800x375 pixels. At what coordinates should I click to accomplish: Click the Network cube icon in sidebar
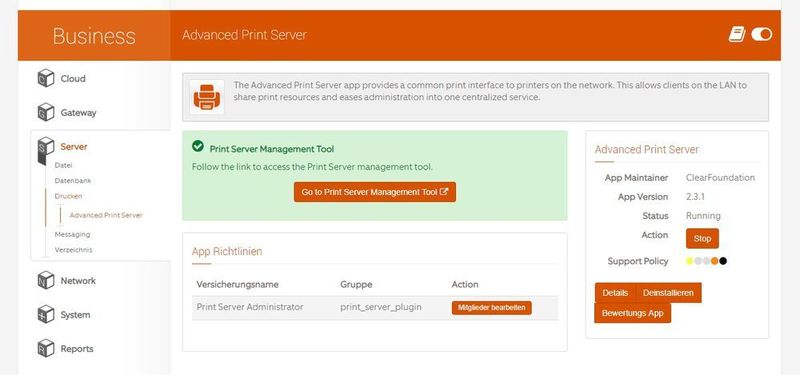tap(46, 281)
